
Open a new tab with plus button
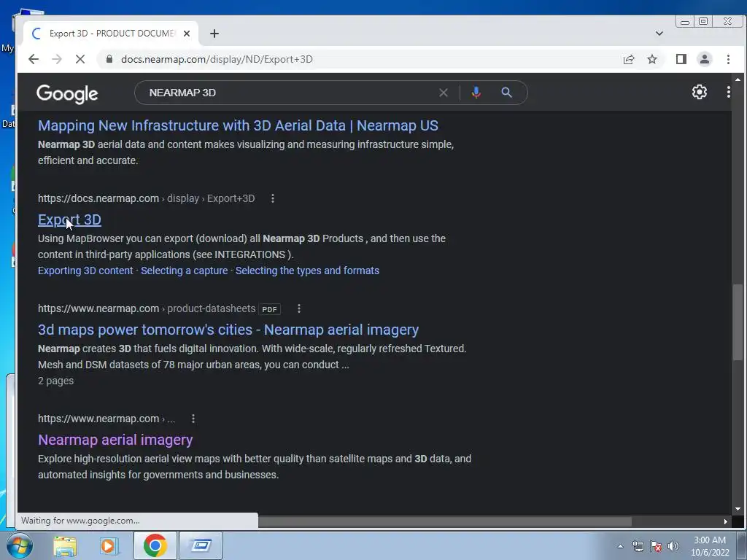(214, 34)
